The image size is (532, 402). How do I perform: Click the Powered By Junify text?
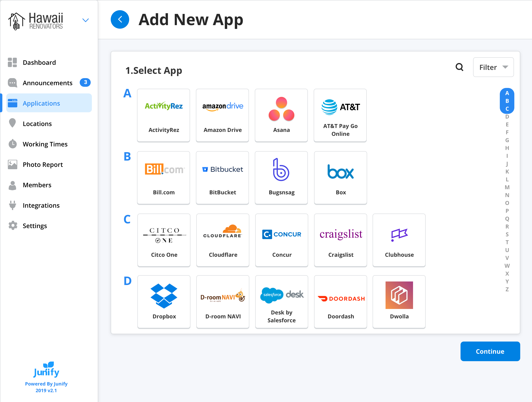click(46, 384)
